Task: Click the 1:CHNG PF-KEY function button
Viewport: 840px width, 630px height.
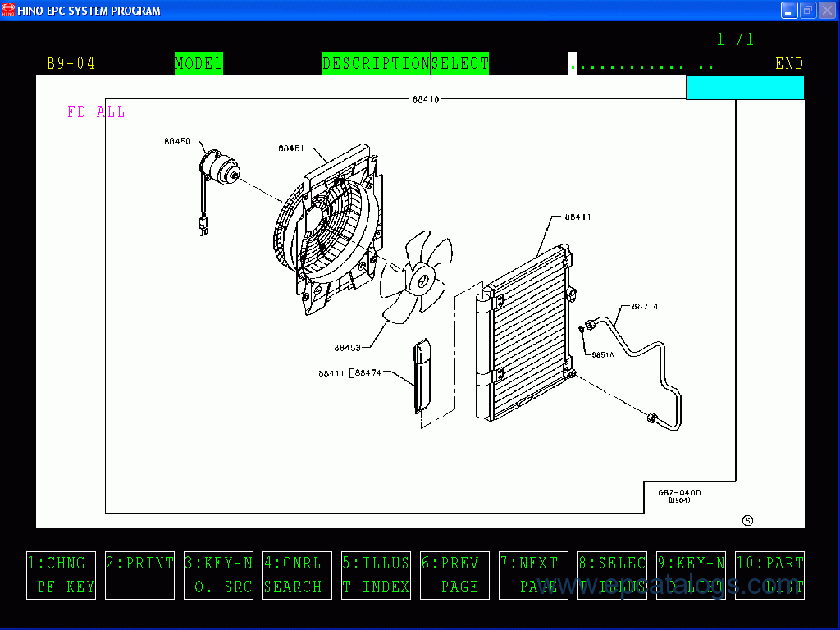Action: pos(61,575)
